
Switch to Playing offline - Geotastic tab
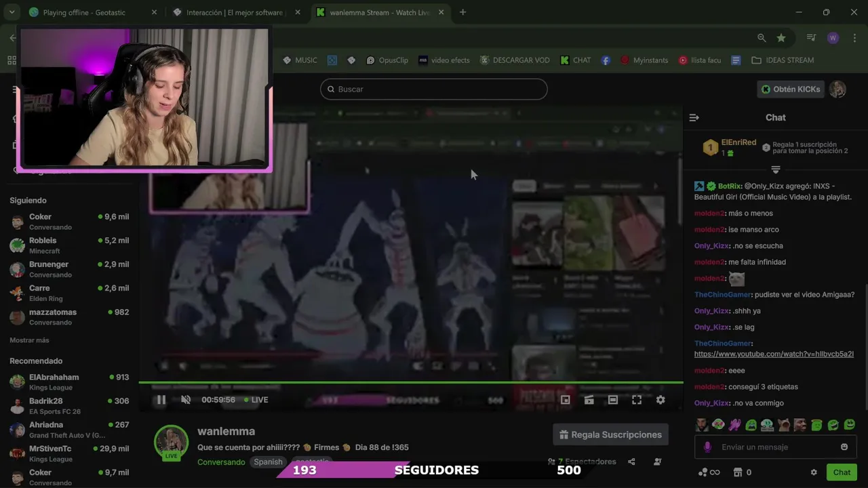93,12
